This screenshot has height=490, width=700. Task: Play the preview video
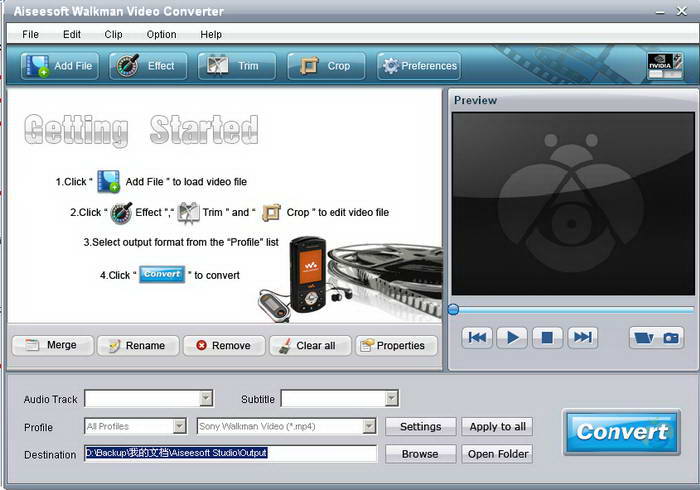coord(512,337)
